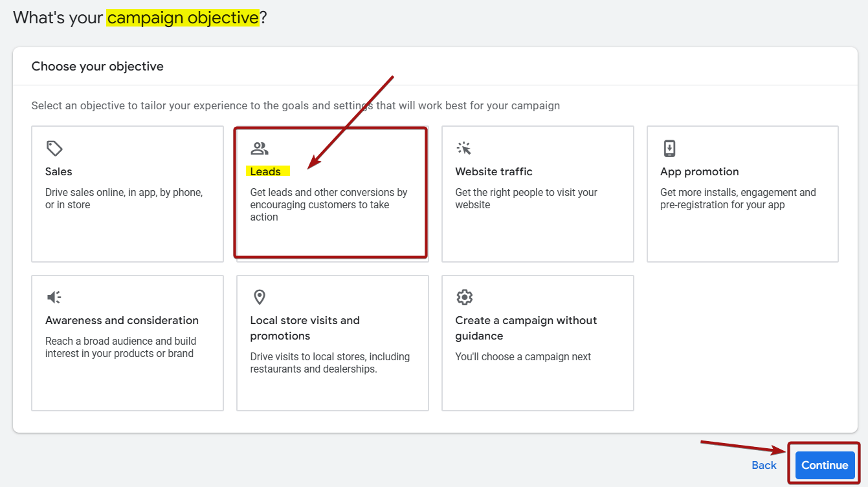868x487 pixels.
Task: Select the Website traffic objective card
Action: [537, 193]
